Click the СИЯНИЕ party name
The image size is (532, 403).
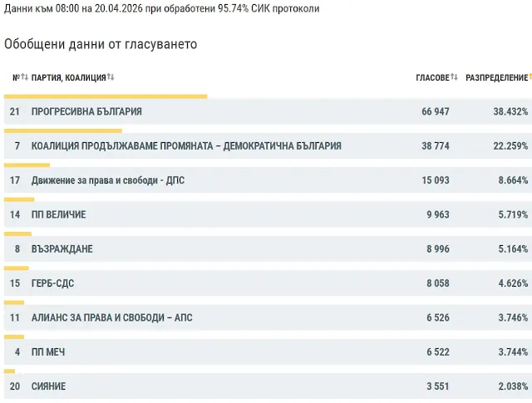(48, 386)
